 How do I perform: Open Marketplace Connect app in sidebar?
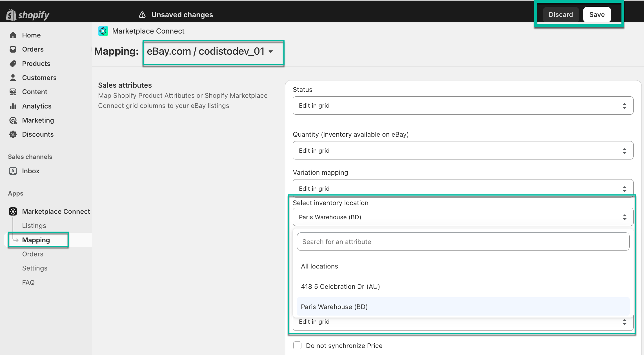click(56, 212)
